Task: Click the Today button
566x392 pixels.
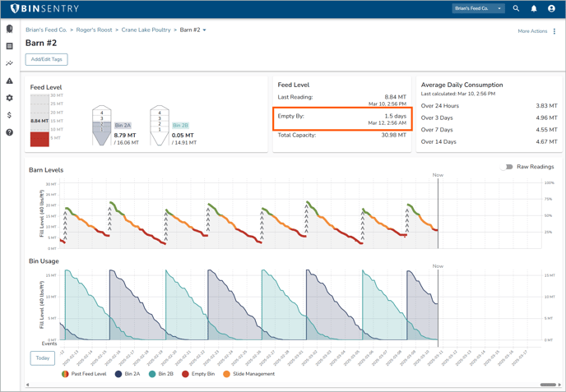Action: tap(43, 358)
